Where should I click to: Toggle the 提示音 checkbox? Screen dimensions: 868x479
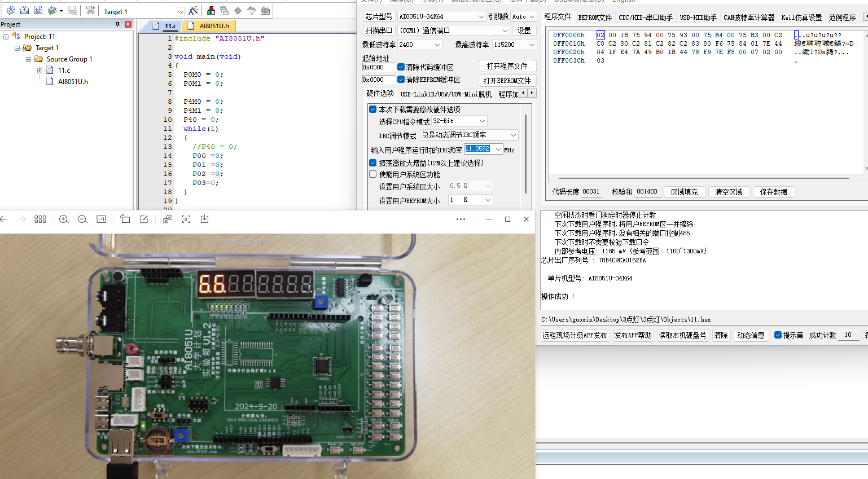(778, 335)
